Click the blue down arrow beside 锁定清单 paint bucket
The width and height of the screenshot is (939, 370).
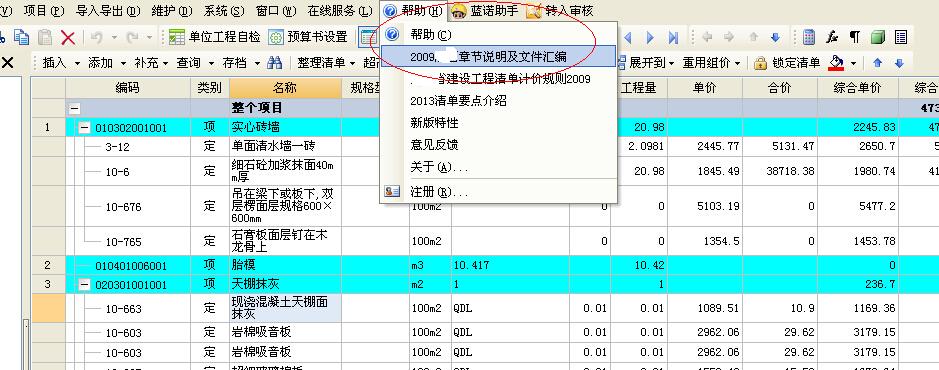(x=899, y=63)
